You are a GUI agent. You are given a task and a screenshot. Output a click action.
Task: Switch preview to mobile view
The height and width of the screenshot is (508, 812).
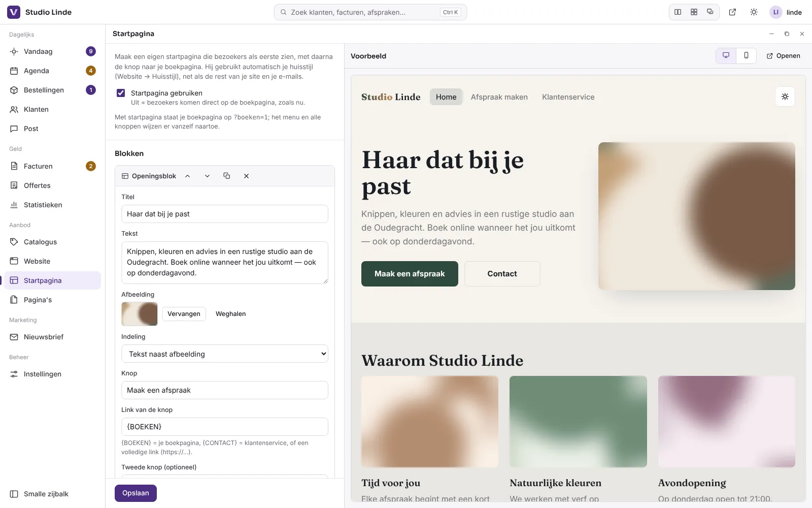[x=746, y=56]
